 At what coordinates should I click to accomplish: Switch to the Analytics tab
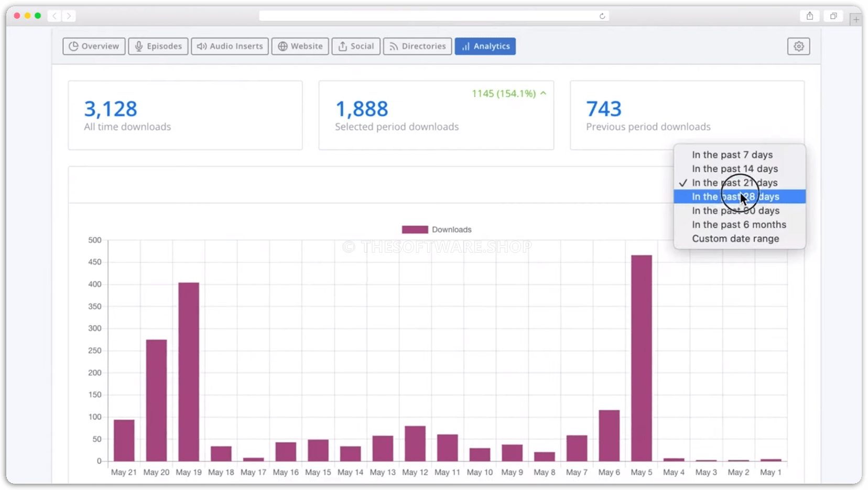click(485, 46)
